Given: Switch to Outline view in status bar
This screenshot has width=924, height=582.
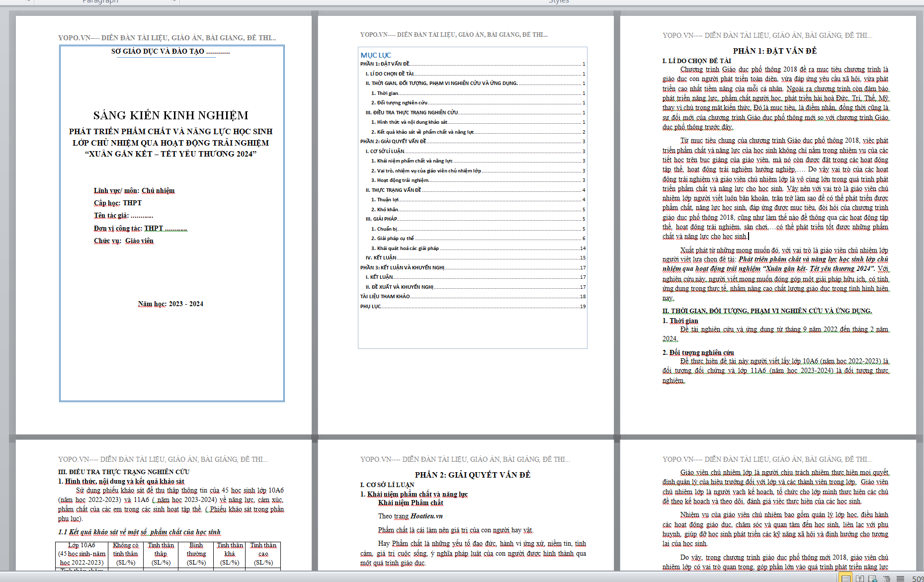Looking at the screenshot, I should point(887,578).
